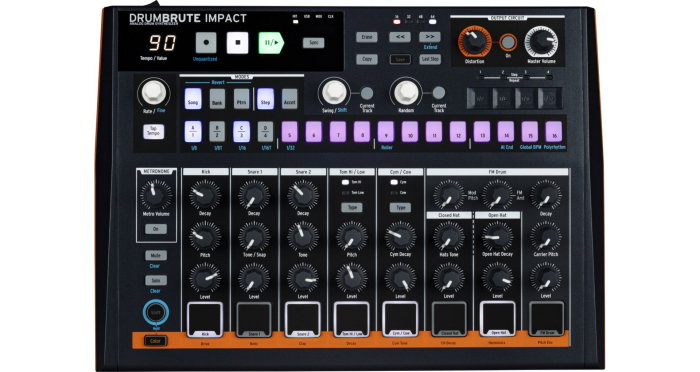Hit the Cym / Cow pad
Screen dimensions: 700x372
(x=400, y=319)
